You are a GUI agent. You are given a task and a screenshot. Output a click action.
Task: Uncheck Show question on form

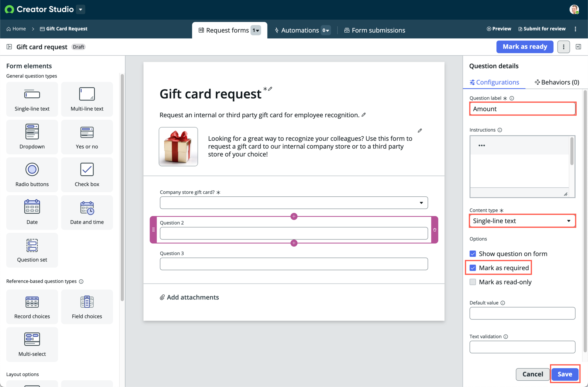pyautogui.click(x=473, y=254)
